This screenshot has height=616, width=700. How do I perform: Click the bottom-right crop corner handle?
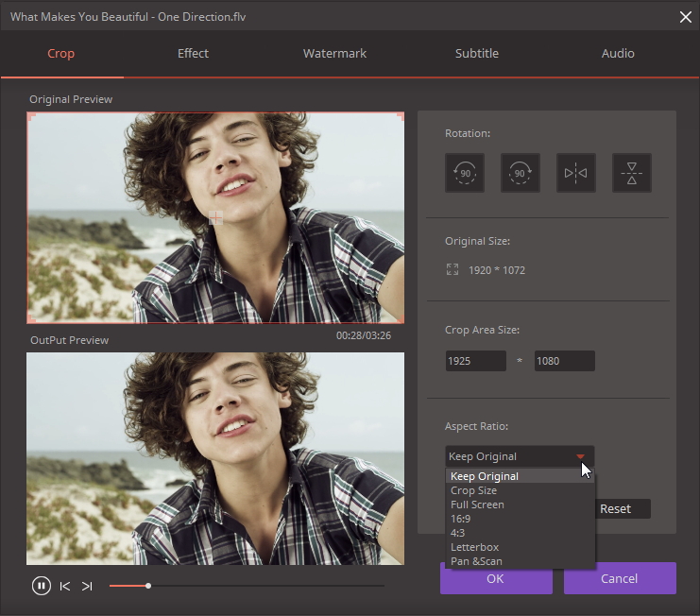[401, 319]
